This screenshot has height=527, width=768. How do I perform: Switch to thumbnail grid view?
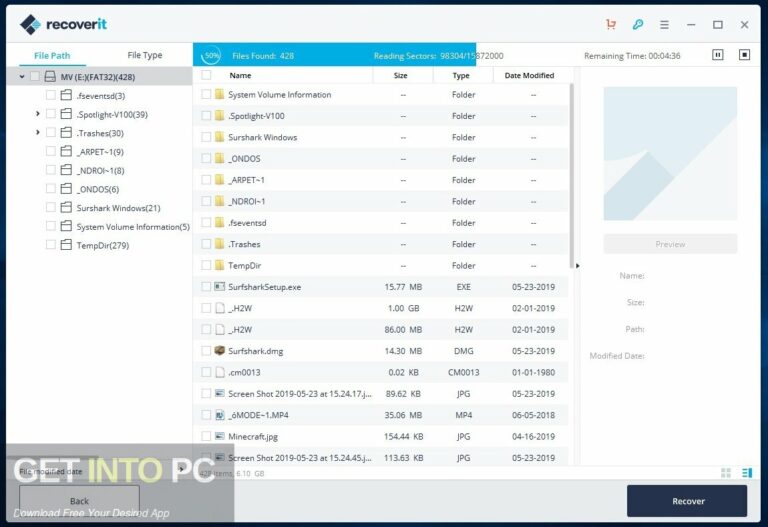coord(726,473)
